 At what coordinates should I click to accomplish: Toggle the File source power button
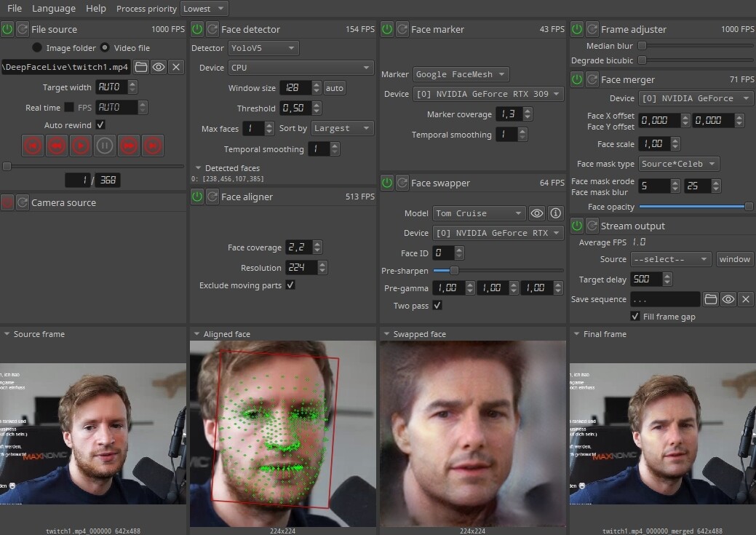(7, 29)
